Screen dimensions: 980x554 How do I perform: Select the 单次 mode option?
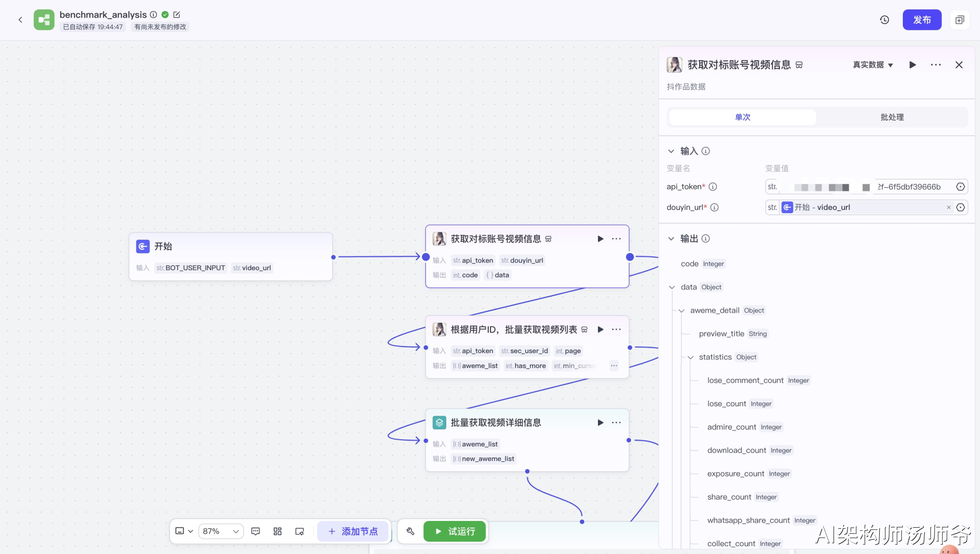coord(743,117)
